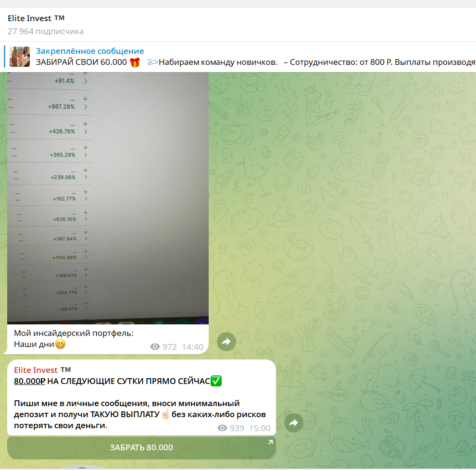This screenshot has width=476, height=470.
Task: Click the +1155.98% value in photo
Action: pyautogui.click(x=64, y=258)
